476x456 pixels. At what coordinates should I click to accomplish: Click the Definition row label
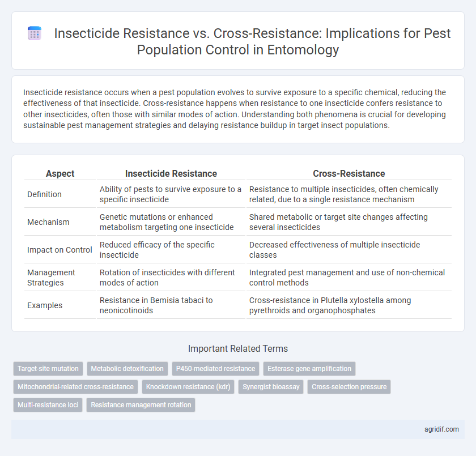(x=44, y=194)
